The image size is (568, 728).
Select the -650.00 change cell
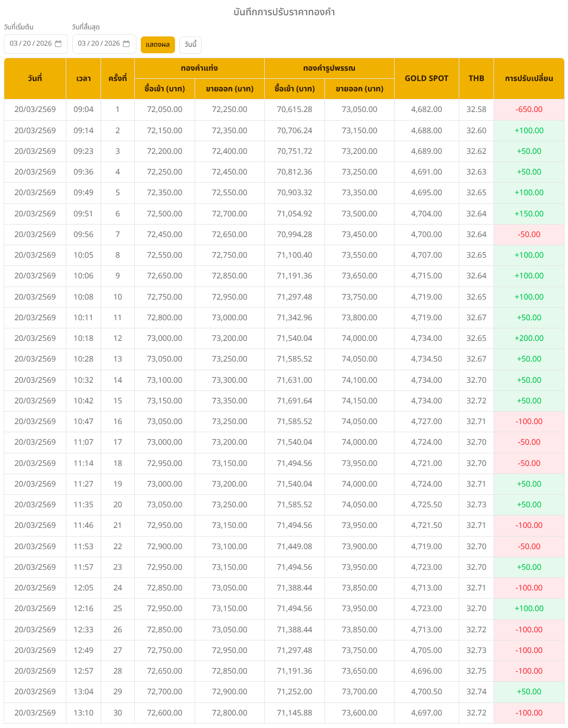pyautogui.click(x=529, y=109)
